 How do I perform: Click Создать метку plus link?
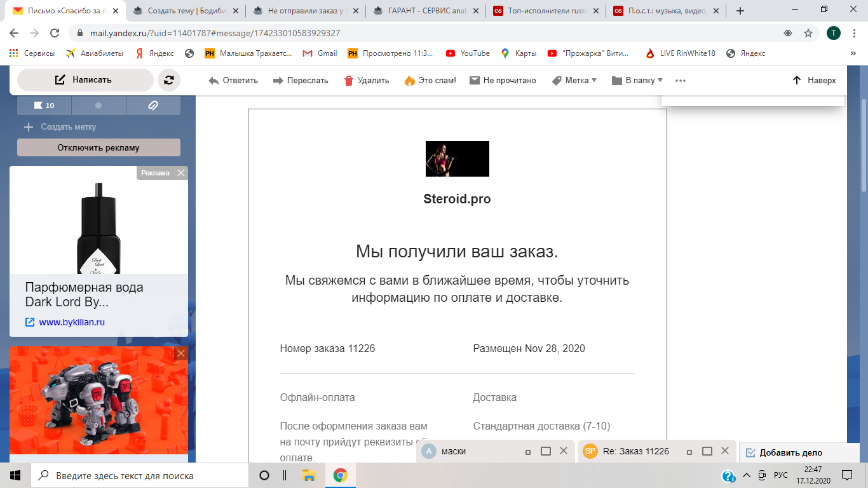pyautogui.click(x=60, y=127)
